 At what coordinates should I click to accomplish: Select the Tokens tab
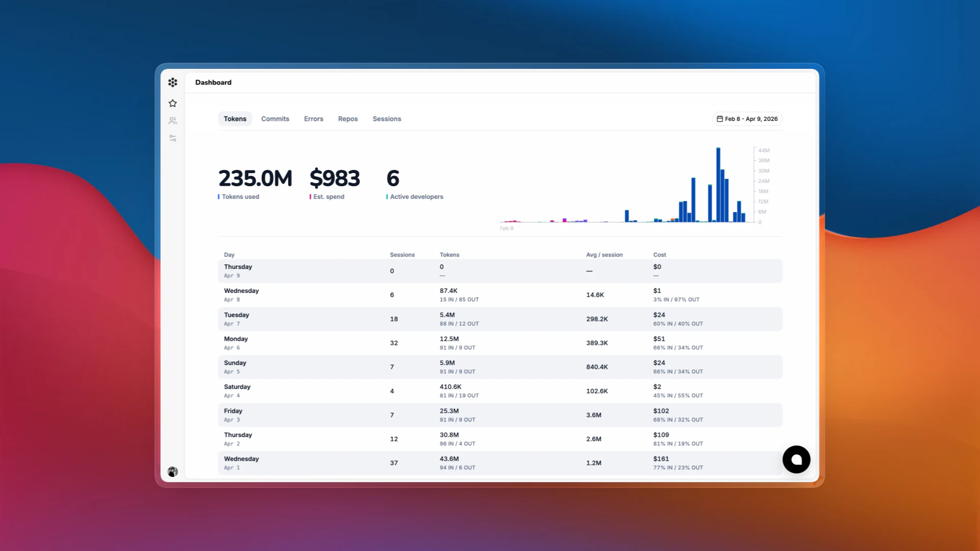click(x=235, y=119)
